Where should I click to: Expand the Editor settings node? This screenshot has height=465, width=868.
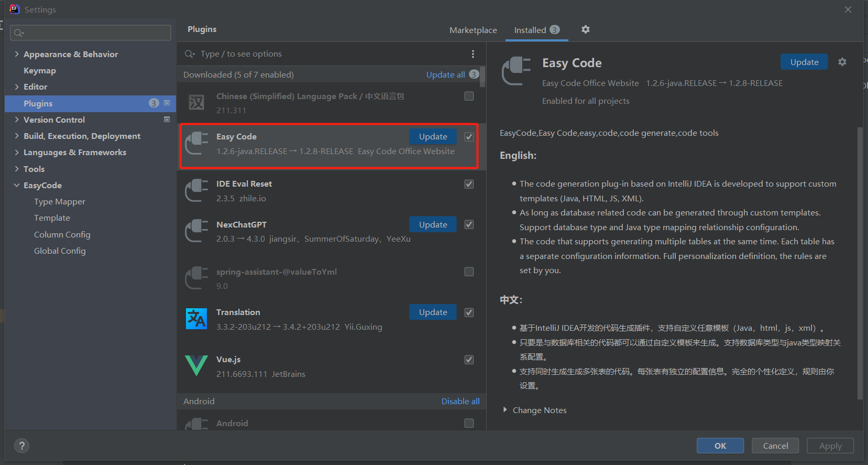tap(17, 86)
